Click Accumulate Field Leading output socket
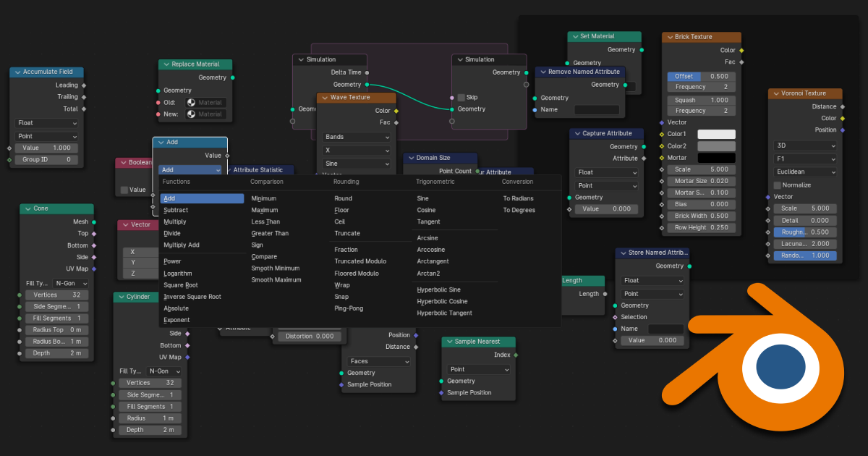 (x=84, y=85)
